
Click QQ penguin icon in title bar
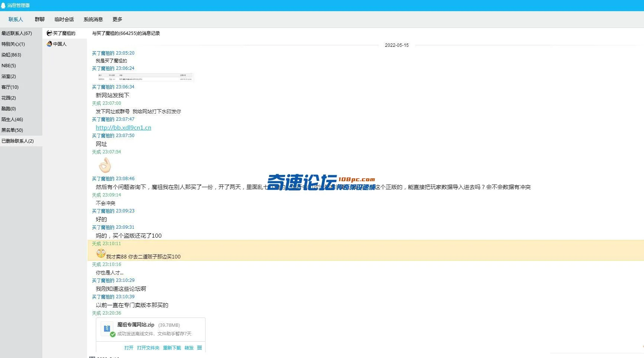(3, 5)
